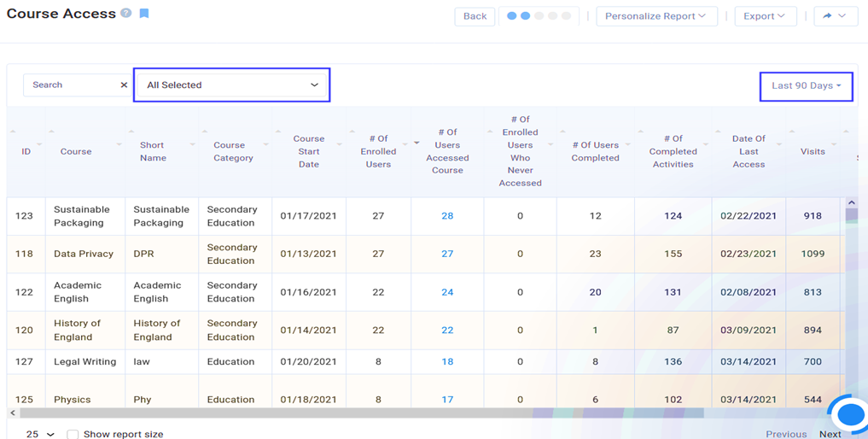Open the Last 90 Days filter

point(806,85)
